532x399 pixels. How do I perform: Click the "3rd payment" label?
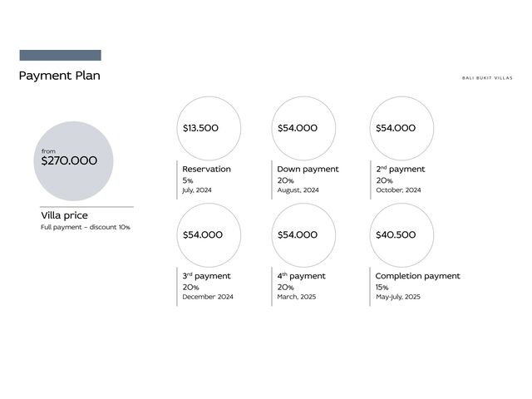[206, 276]
